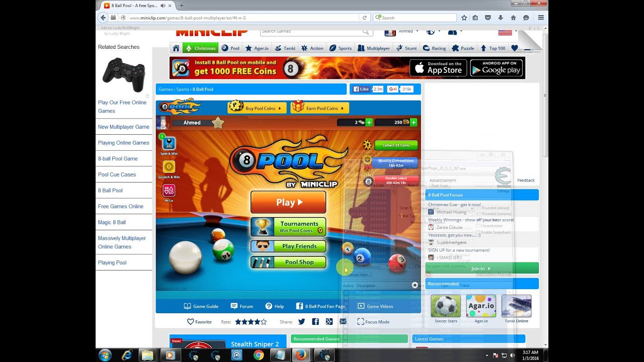Click the heart icon in Miniclip navigation bar
Image resolution: width=644 pixels, height=362 pixels.
514,48
